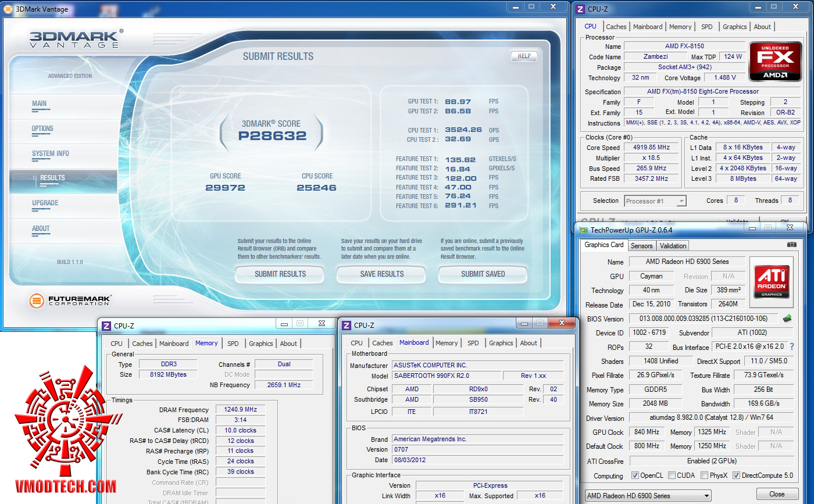Click the GPU-Z screenshot camera icon
Screen dimensions: 814x504
(791, 245)
